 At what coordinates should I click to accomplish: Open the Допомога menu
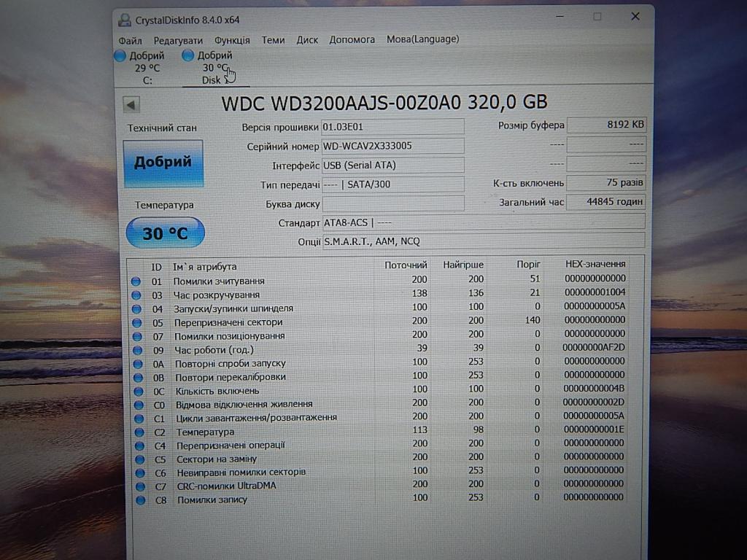pyautogui.click(x=352, y=39)
